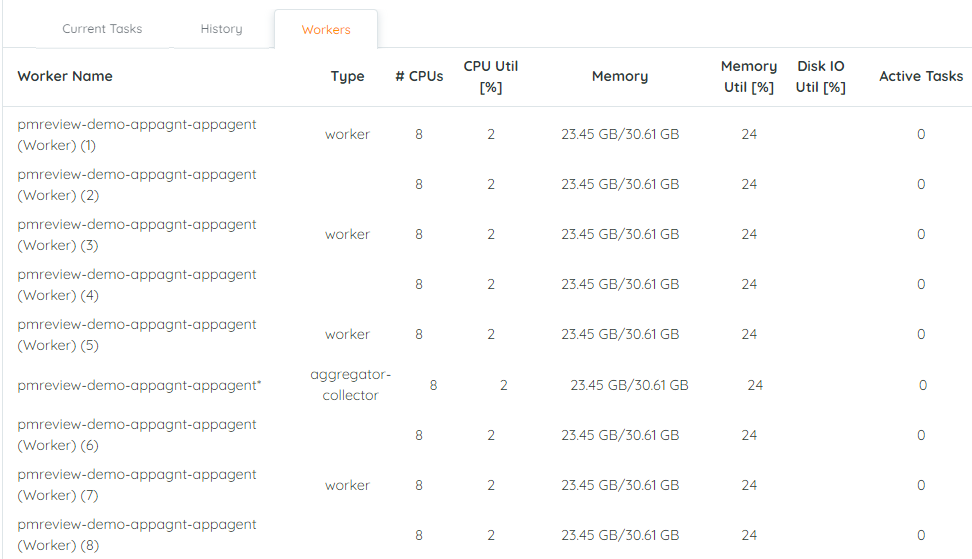Select the (Worker) (2) row name
This screenshot has width=972, height=559.
coord(137,184)
